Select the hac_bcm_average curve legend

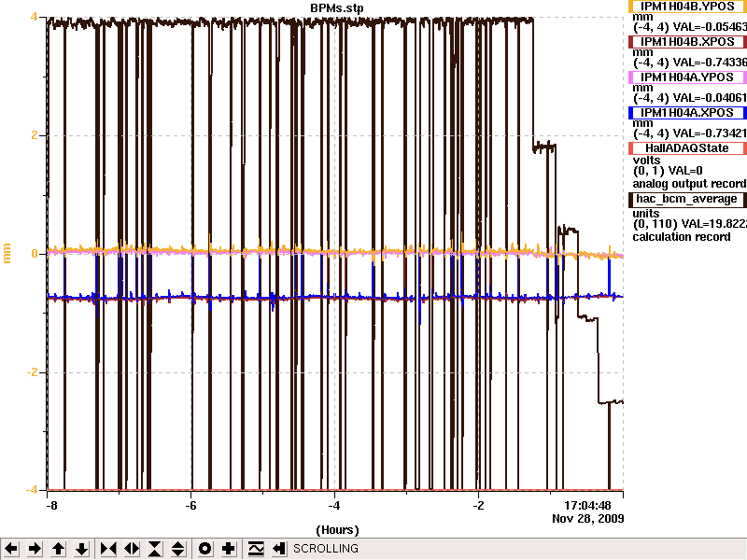687,199
